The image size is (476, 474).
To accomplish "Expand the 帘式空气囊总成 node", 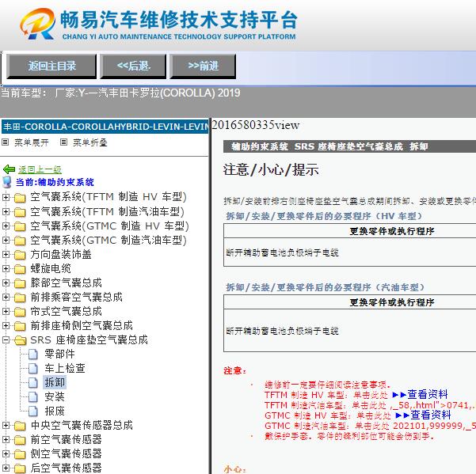I will point(6,311).
